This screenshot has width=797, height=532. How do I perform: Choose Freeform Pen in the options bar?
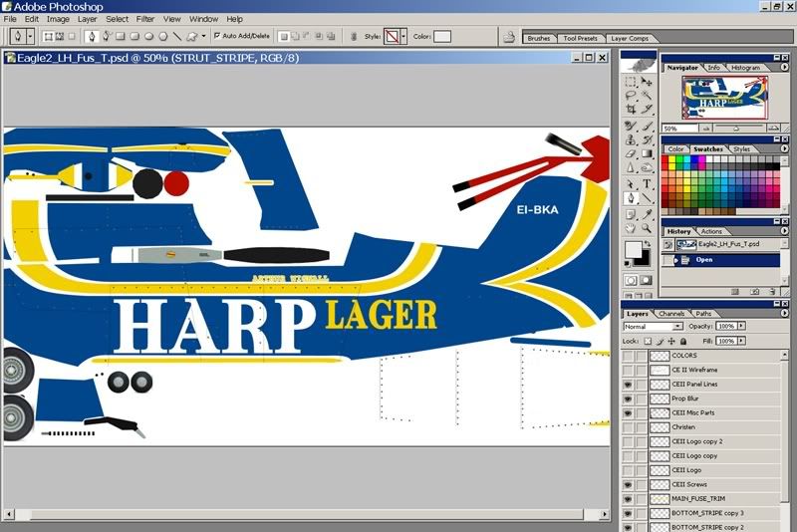click(x=107, y=36)
